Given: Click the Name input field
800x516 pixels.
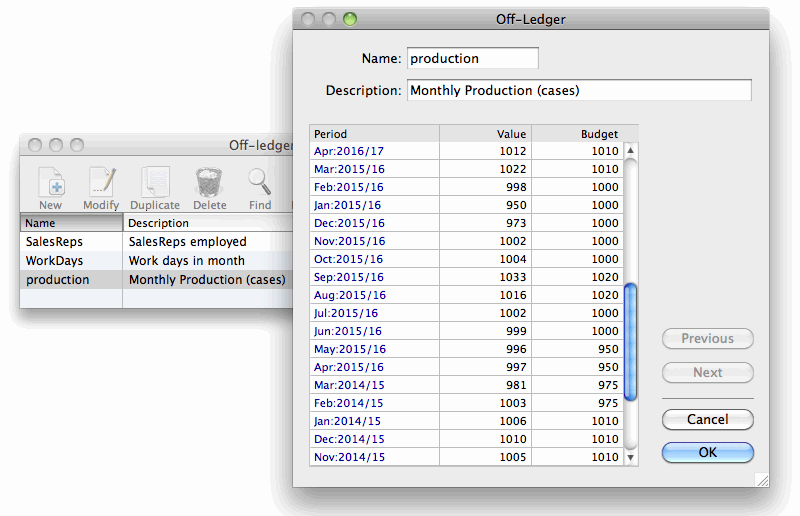Looking at the screenshot, I should pyautogui.click(x=472, y=58).
